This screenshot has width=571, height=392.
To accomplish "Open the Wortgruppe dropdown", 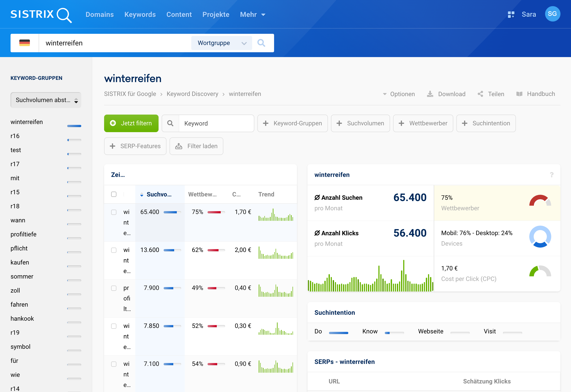I will coord(221,43).
